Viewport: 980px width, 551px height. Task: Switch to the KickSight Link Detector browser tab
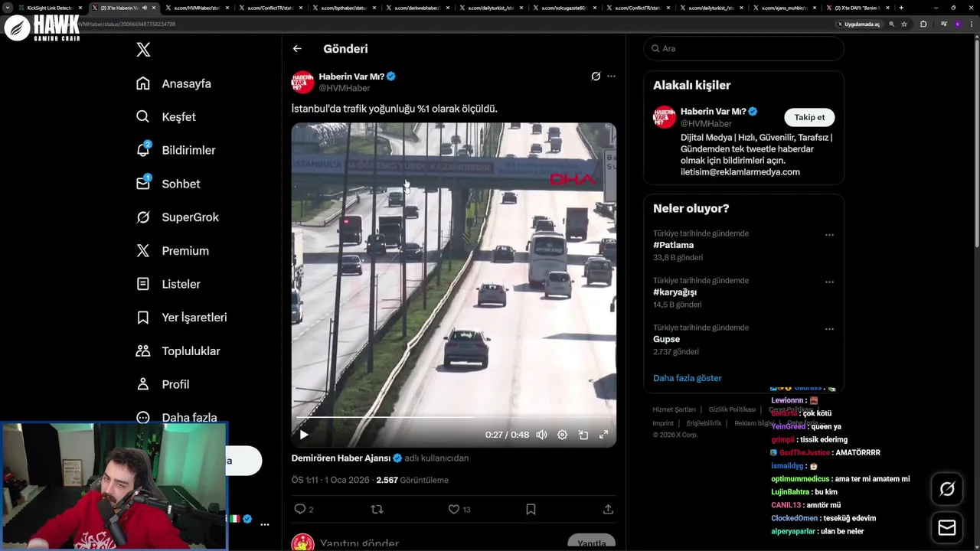(x=51, y=8)
